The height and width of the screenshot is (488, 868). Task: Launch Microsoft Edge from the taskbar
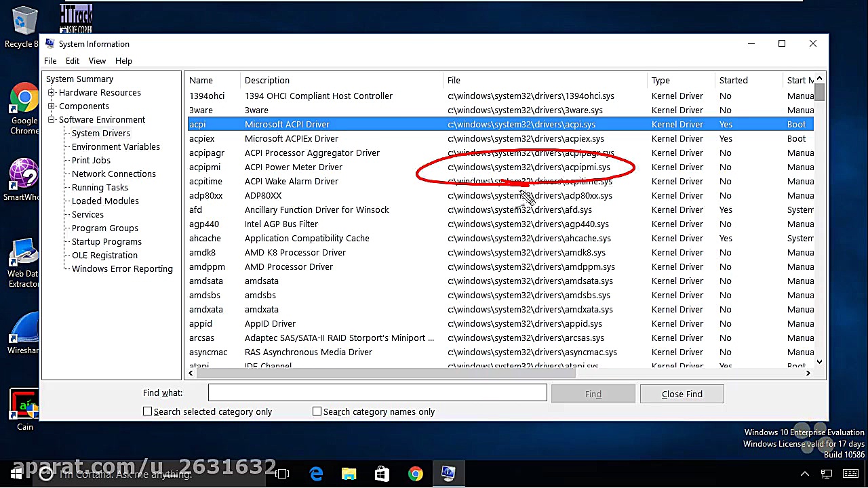coord(316,474)
